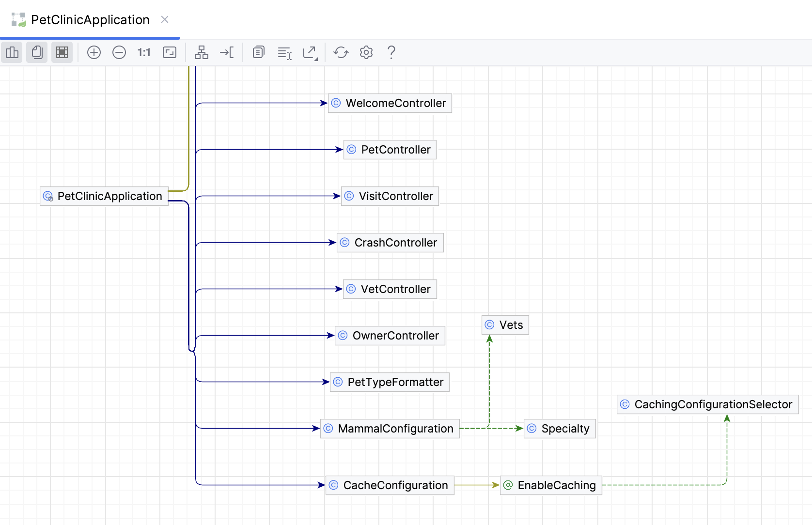Apply the current diagram layout
The image size is (812, 525).
pyautogui.click(x=202, y=52)
